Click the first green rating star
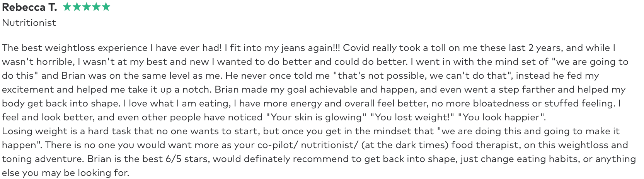 tap(67, 7)
